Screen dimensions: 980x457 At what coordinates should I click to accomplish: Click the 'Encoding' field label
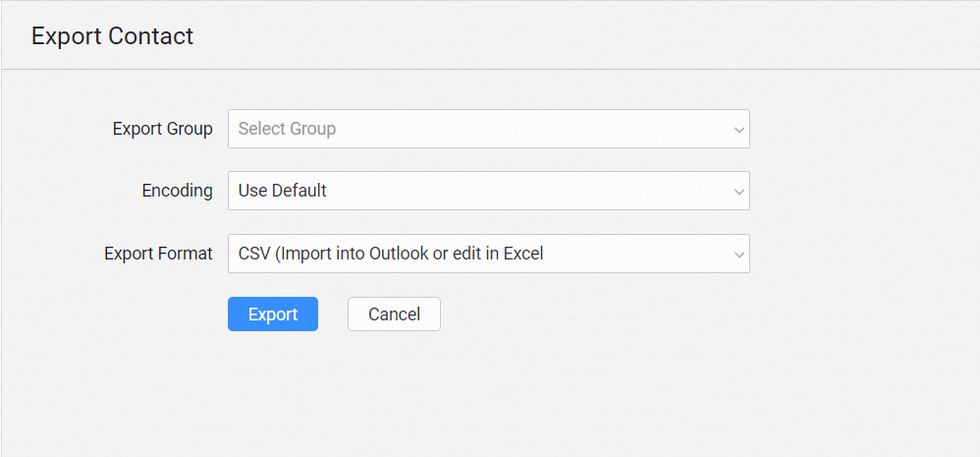[178, 191]
